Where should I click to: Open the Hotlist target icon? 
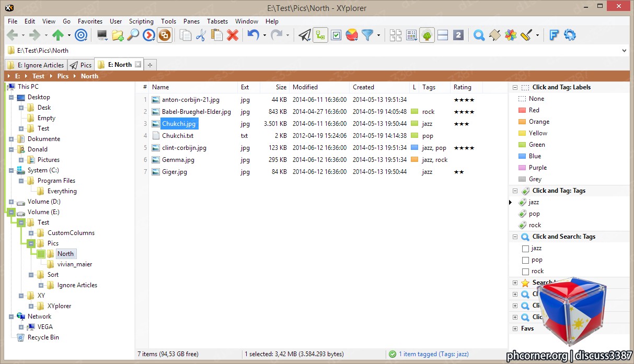(81, 35)
